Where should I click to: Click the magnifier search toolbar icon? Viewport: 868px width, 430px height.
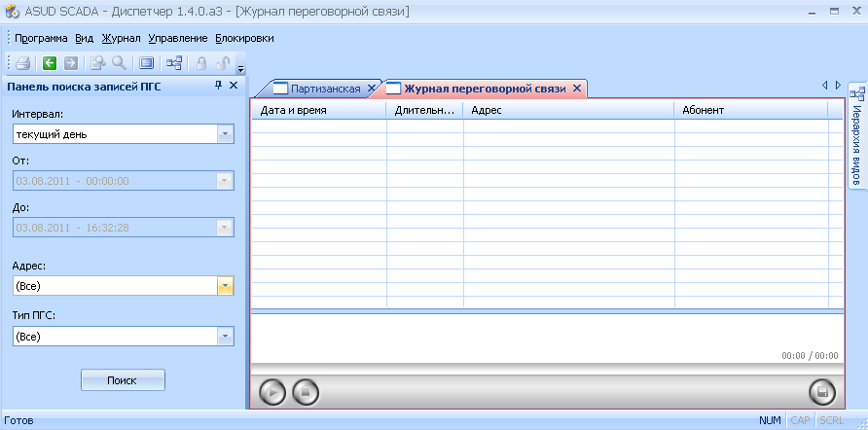(x=119, y=63)
